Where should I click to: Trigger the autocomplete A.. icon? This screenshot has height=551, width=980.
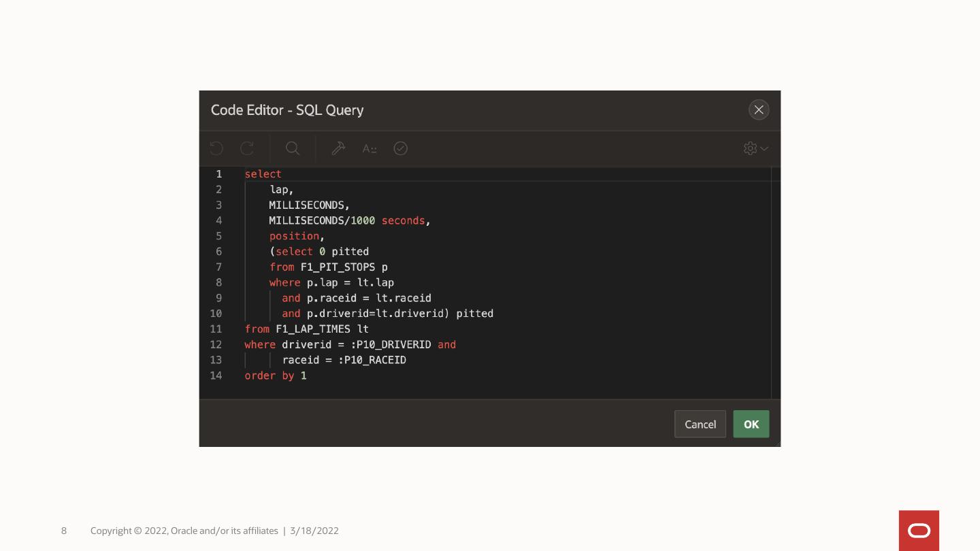pos(370,148)
